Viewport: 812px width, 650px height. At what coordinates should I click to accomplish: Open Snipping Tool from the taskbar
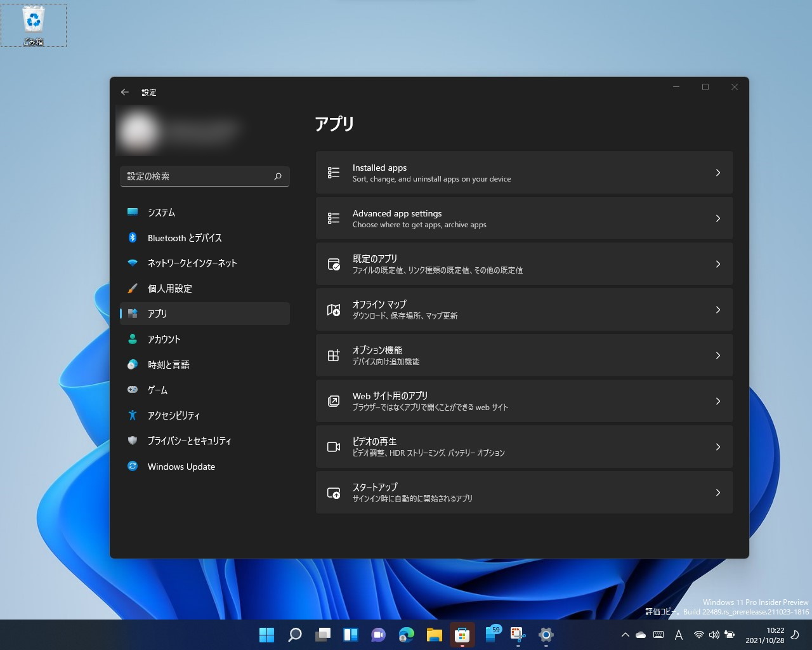pos(518,635)
